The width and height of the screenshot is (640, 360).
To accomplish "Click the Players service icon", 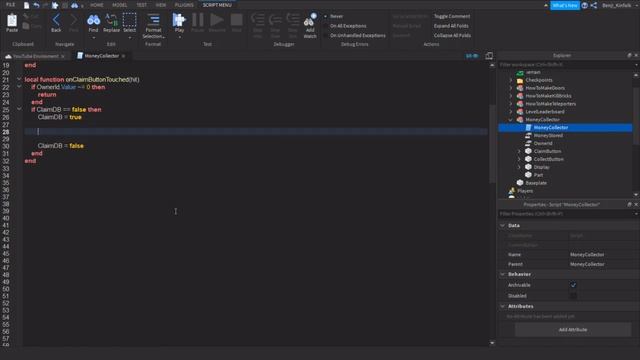I will click(x=512, y=191).
